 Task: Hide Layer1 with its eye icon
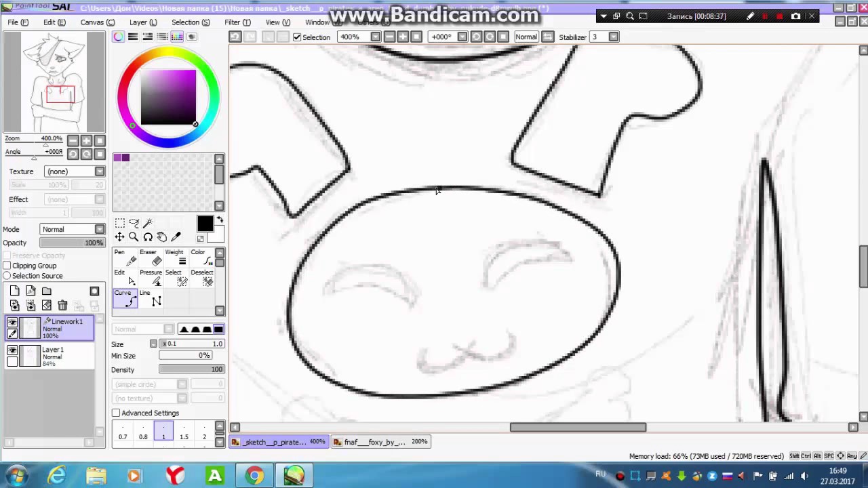click(12, 350)
